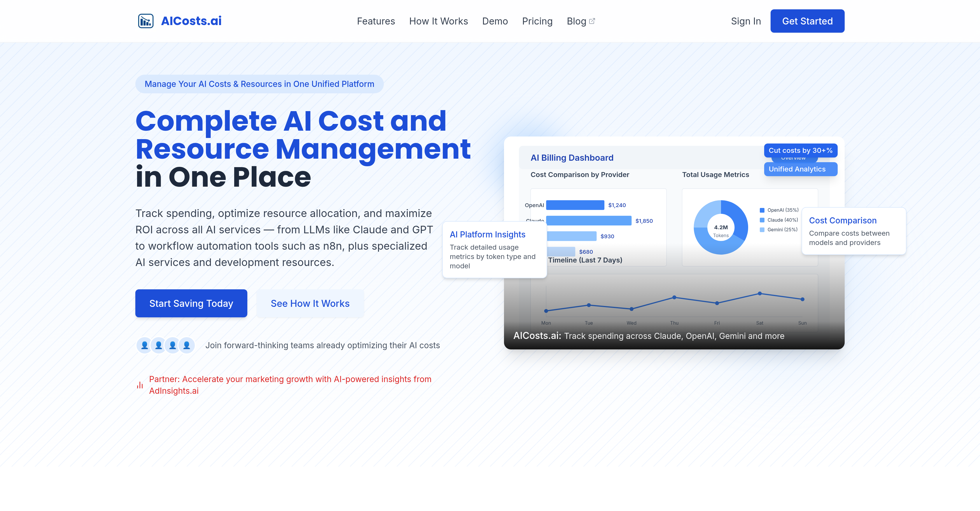Viewport: 980px width, 511px height.
Task: Select the second user avatar icon
Action: pyautogui.click(x=158, y=345)
